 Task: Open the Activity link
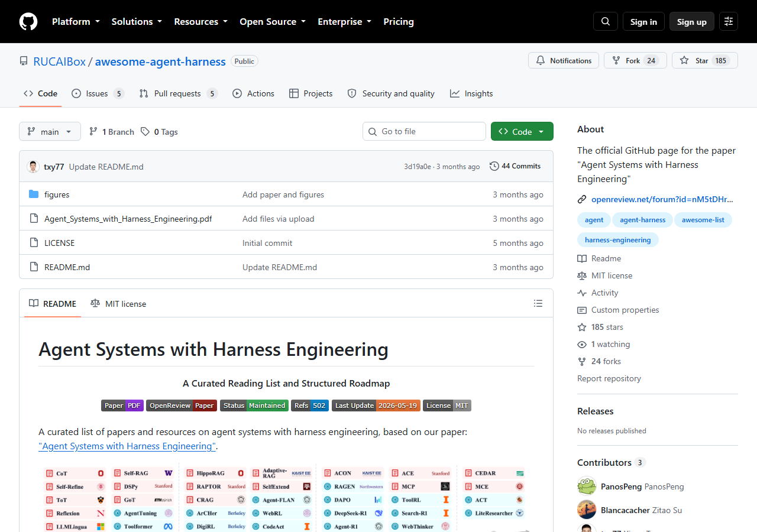pos(598,293)
